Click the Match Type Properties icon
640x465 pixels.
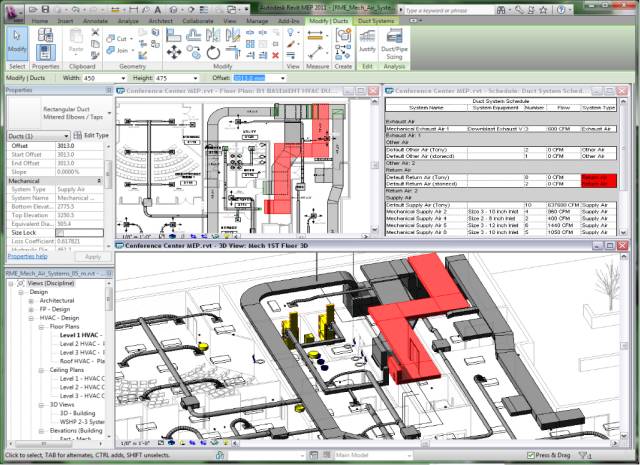coord(95,55)
